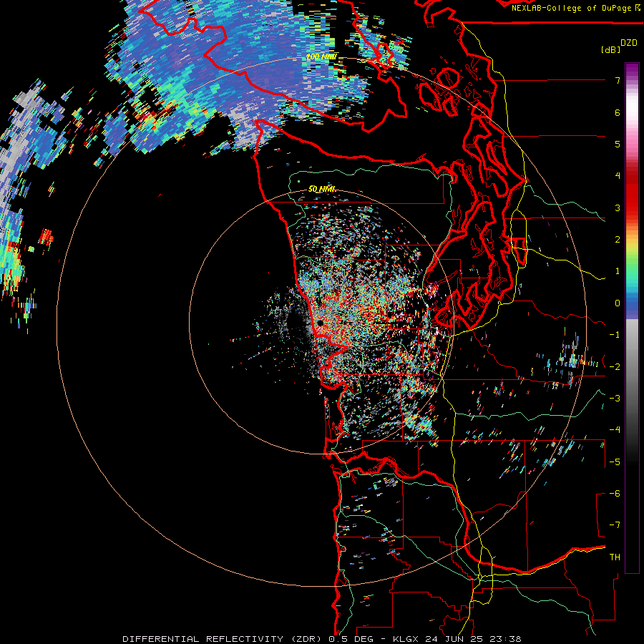The width and height of the screenshot is (644, 644).
Task: Click the black radar site dot at KLGX
Action: (320, 323)
